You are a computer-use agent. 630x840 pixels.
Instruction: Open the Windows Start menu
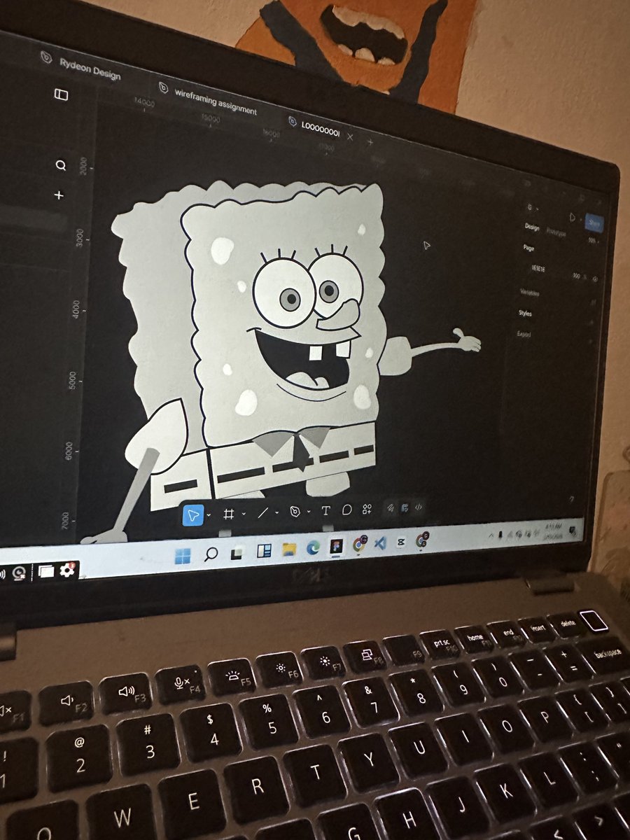click(x=183, y=555)
